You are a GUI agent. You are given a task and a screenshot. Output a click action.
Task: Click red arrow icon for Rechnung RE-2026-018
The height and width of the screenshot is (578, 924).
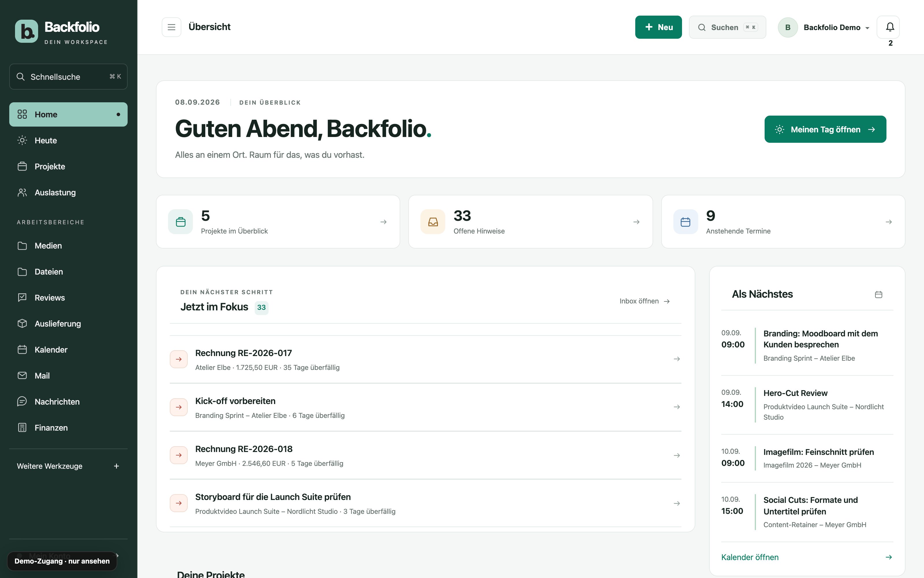179,455
